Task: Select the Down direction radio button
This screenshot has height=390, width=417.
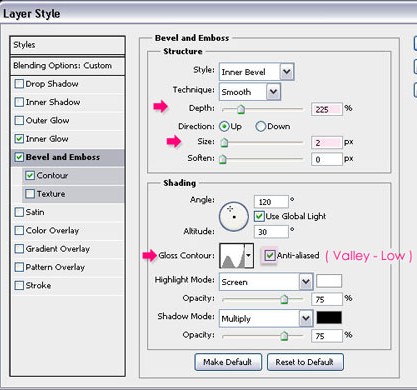Action: point(260,126)
